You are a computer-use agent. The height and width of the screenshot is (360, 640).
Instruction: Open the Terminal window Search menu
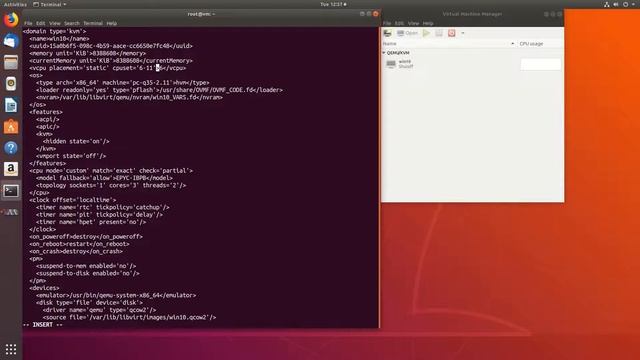(x=72, y=23)
